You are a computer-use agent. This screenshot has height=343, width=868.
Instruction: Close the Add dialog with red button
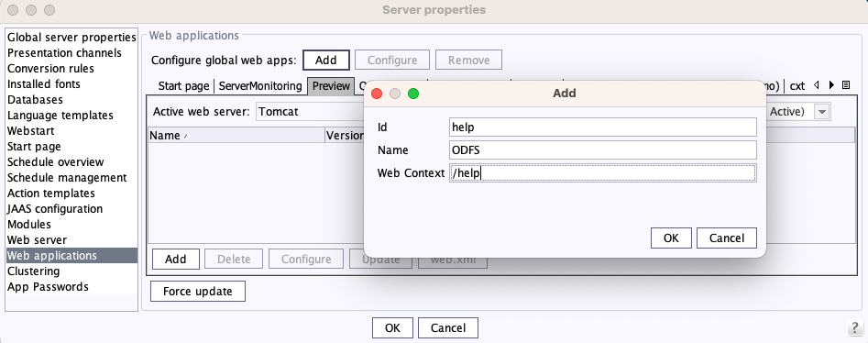[377, 94]
